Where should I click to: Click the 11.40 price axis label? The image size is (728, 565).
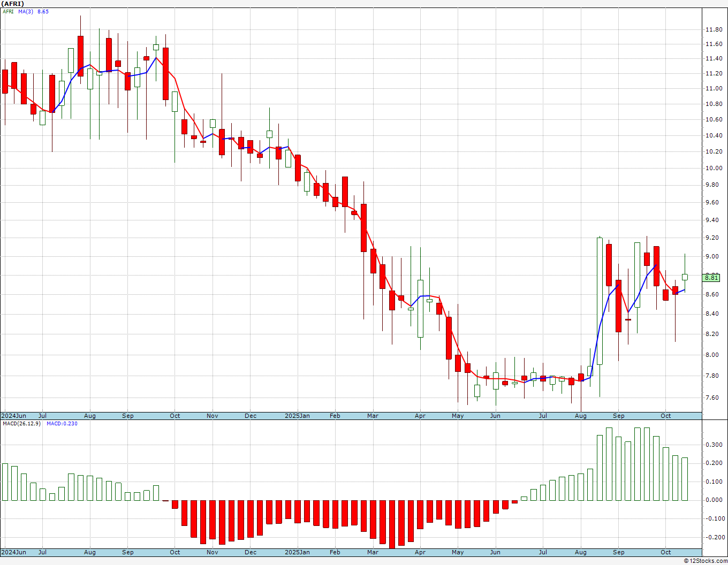tap(714, 58)
